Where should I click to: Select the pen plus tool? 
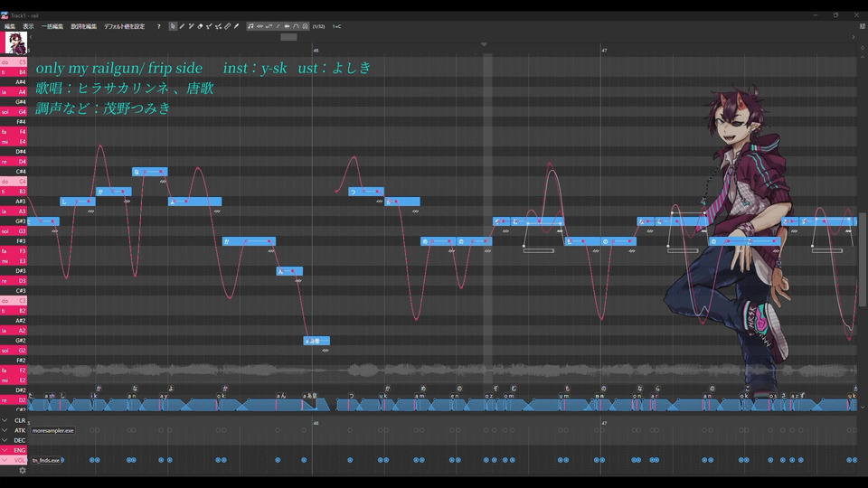pos(191,26)
